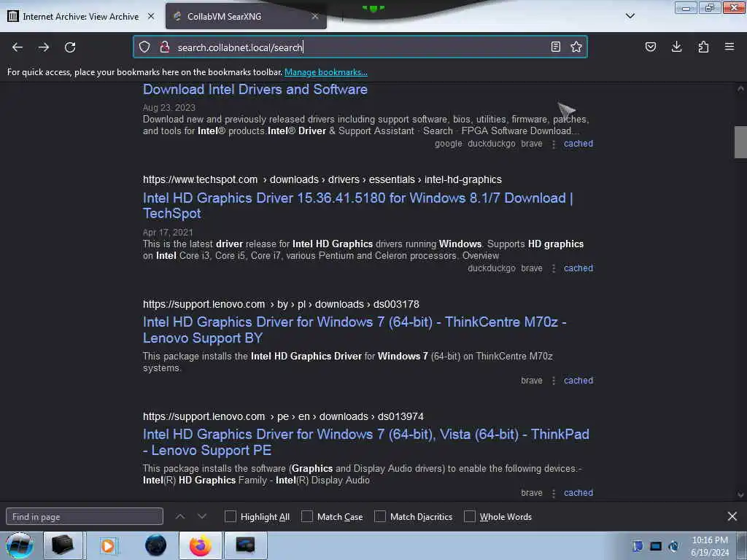The width and height of the screenshot is (747, 560).
Task: Open the Firefox hamburger menu
Action: tap(729, 47)
